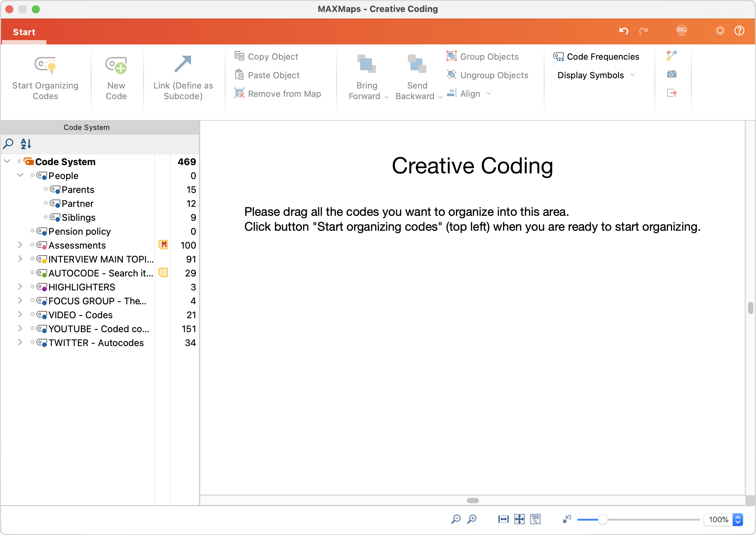The height and width of the screenshot is (535, 756).
Task: Search codes with magnifier icon
Action: tap(8, 144)
